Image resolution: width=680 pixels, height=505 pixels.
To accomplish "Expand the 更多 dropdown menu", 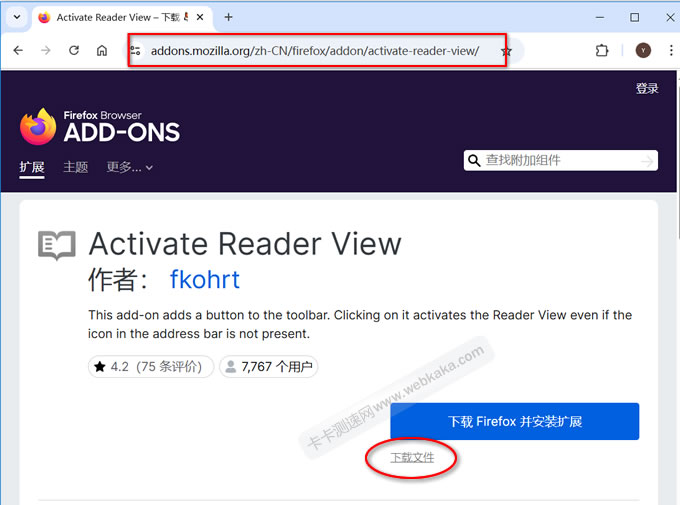I will (130, 167).
